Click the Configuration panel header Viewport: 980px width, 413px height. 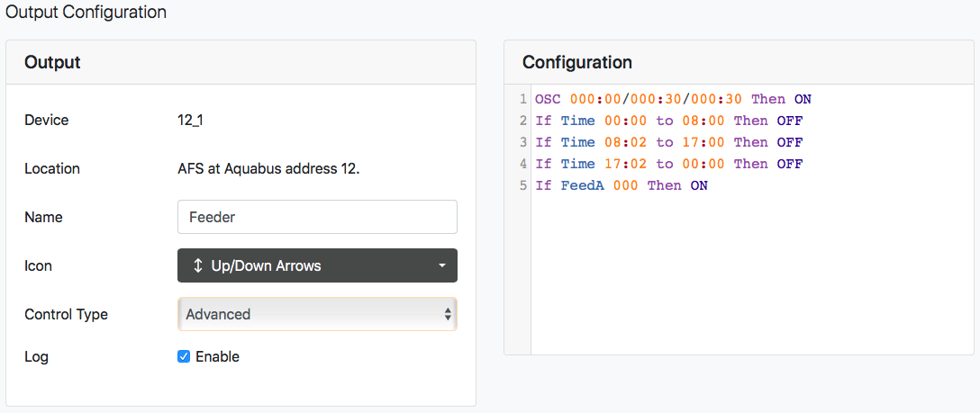pos(739,62)
